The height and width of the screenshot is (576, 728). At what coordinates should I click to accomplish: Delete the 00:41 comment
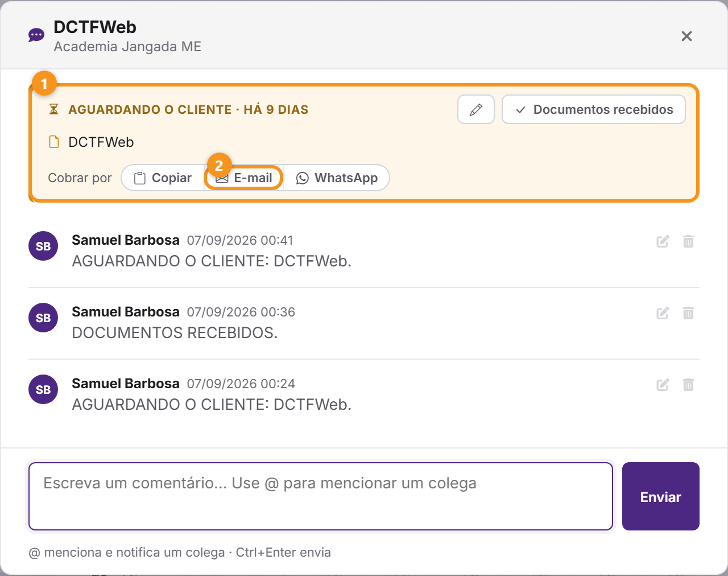[x=688, y=241]
